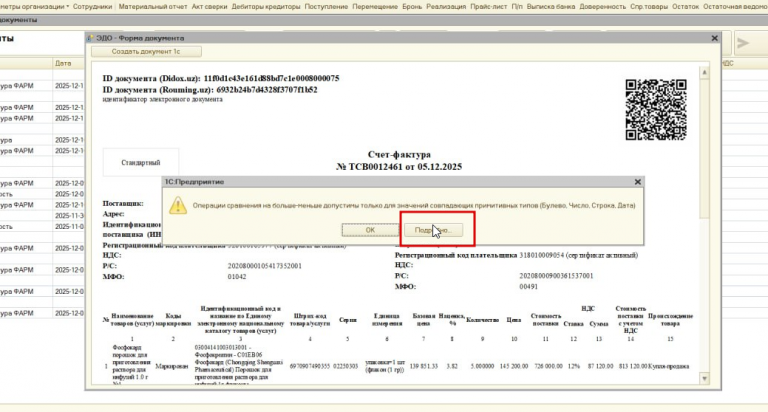Image resolution: width=768 pixels, height=412 pixels.
Task: Click the Купля-продажа origin cell
Action: click(669, 366)
